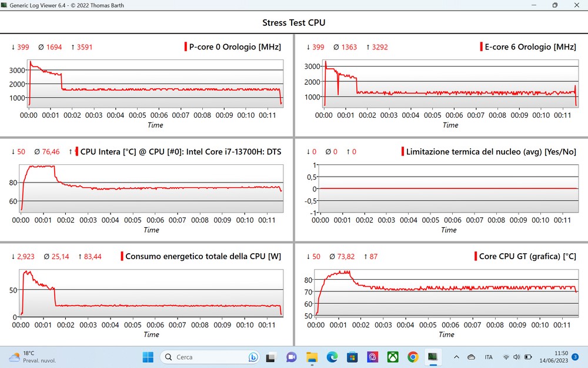Screen dimensions: 588x368
Task: Open the OneDrive cloud tray icon
Action: tap(471, 357)
